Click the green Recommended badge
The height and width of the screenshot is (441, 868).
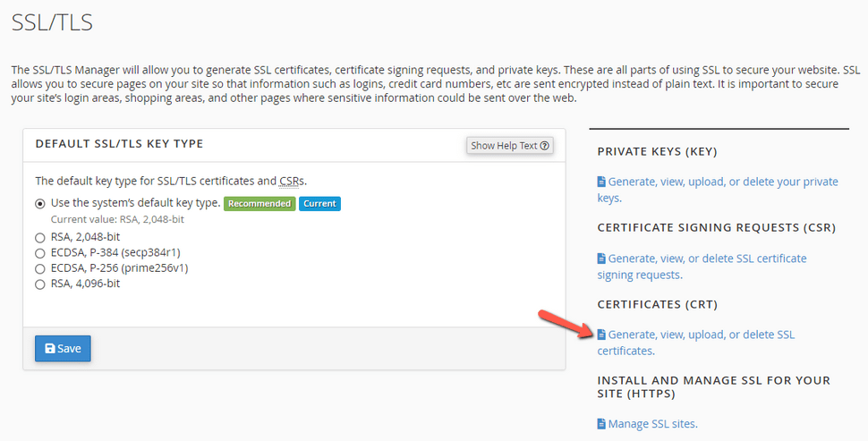coord(260,204)
